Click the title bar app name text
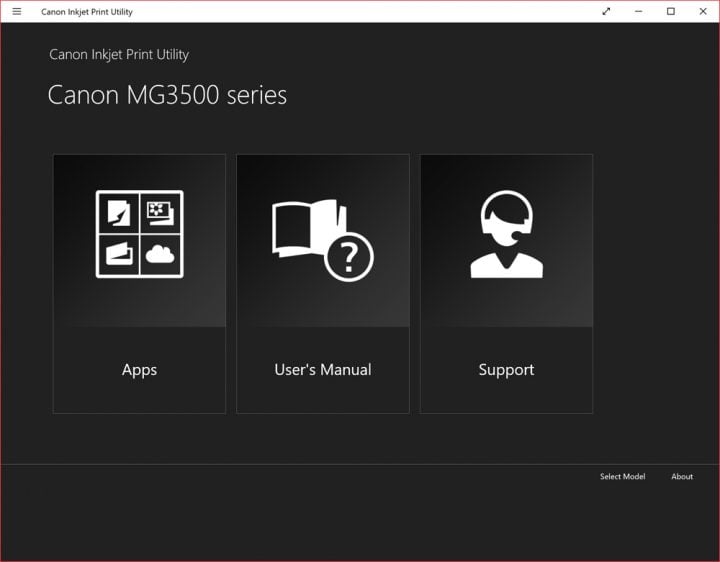Image resolution: width=720 pixels, height=562 pixels. 87,12
